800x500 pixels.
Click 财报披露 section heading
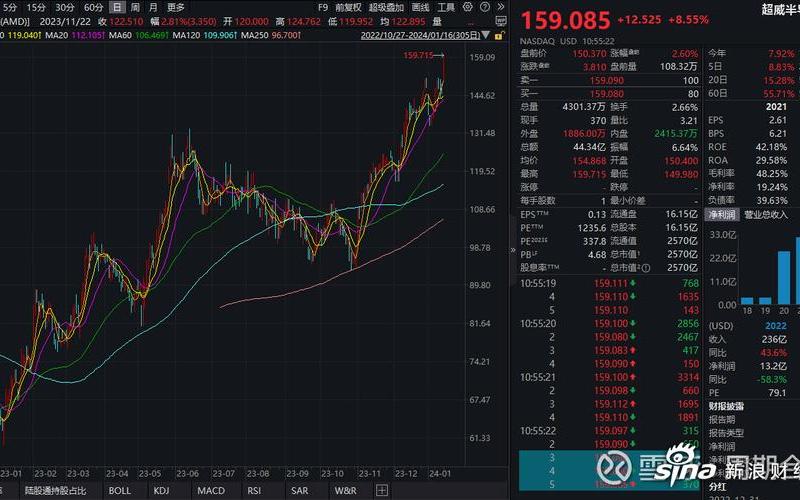tap(726, 406)
